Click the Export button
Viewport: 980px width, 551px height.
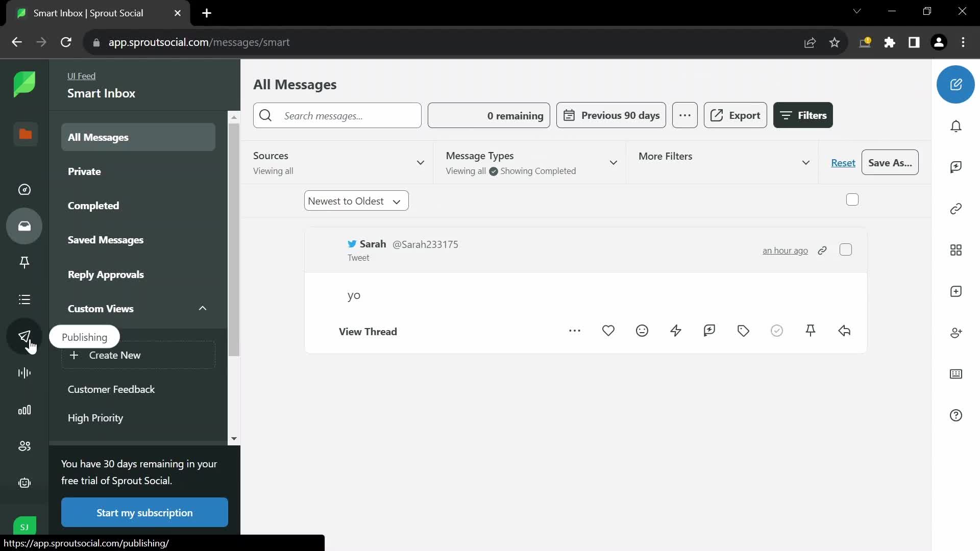tap(735, 115)
